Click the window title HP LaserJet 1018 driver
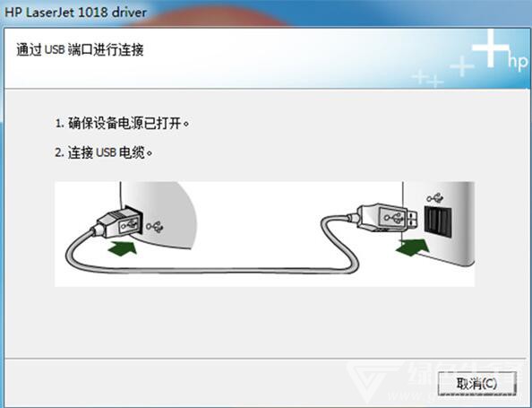This screenshot has height=408, width=532. click(75, 13)
